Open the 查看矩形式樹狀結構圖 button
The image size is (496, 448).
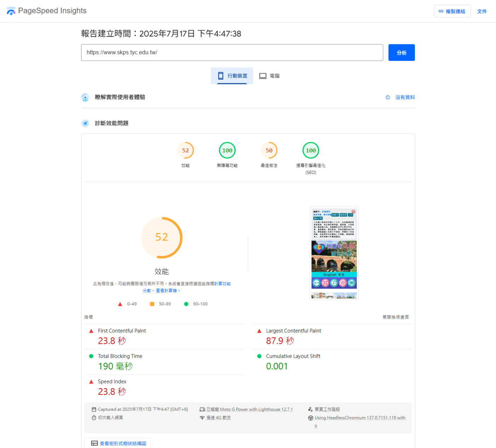coord(118,443)
